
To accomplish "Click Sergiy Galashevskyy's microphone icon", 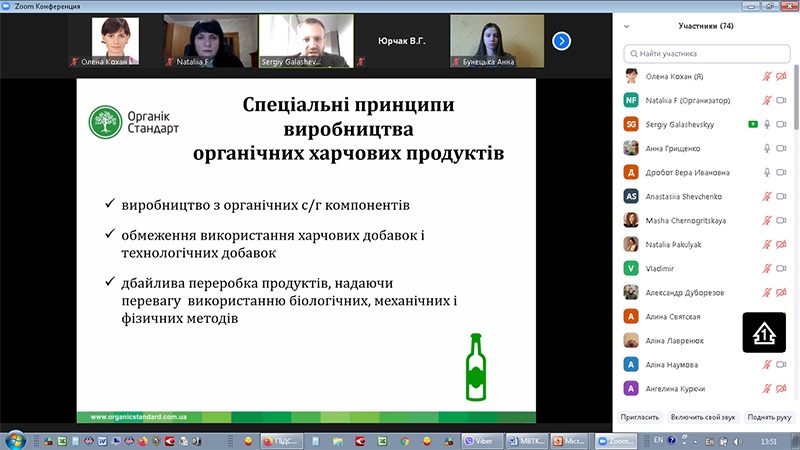I will click(767, 124).
